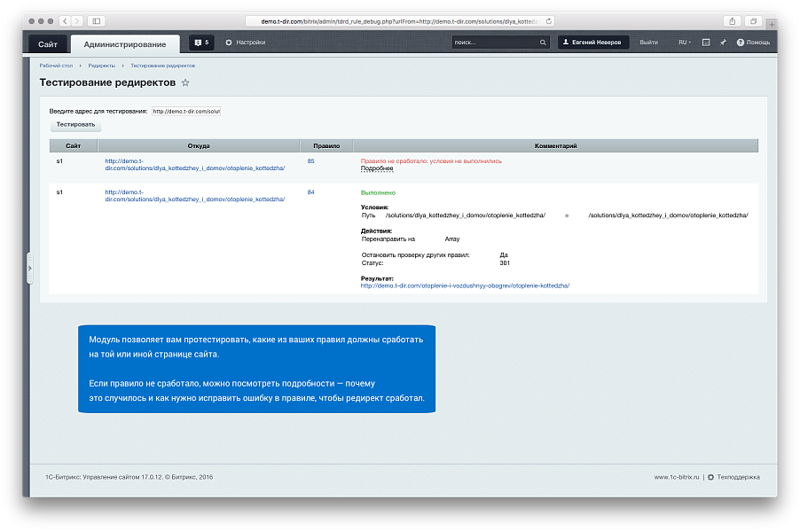Reload the page in address bar
This screenshot has width=800, height=532.
549,20
